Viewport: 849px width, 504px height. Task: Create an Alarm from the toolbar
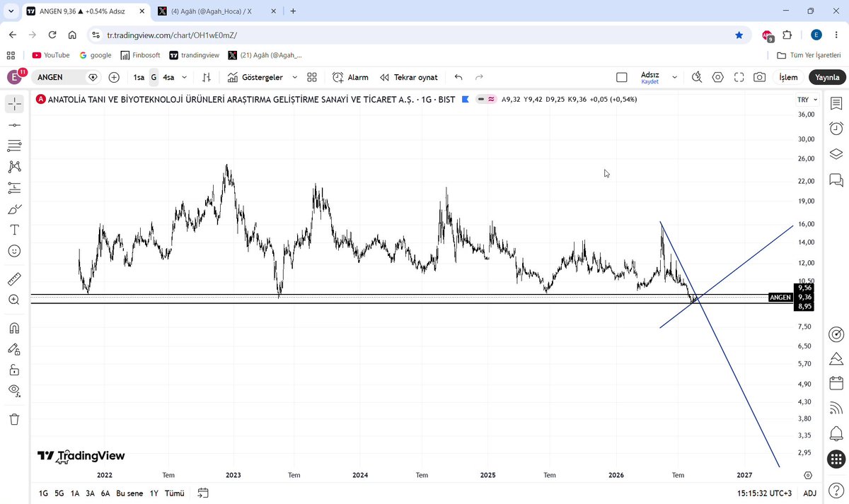[x=350, y=77]
